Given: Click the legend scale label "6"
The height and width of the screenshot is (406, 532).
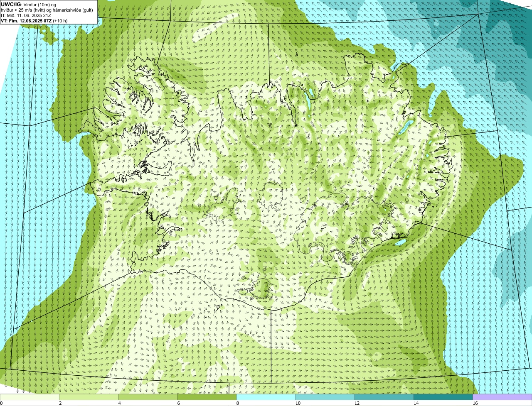Looking at the screenshot, I should 178,403.
